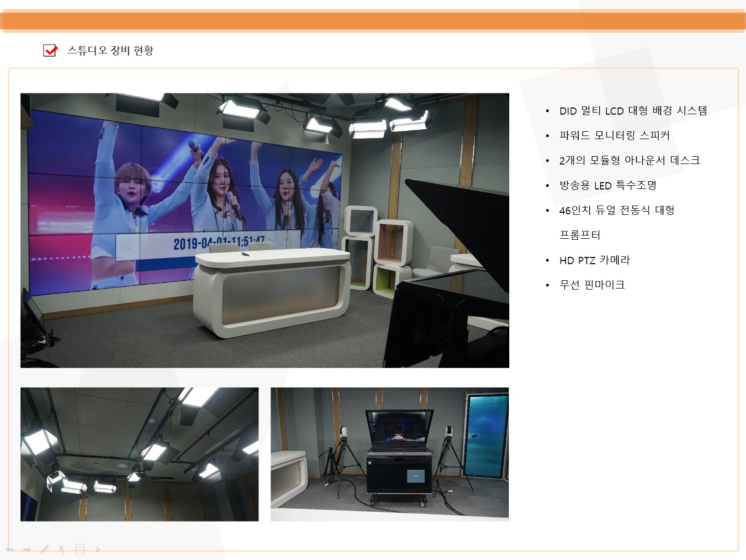Select '2개의 모듈형 아나운서 데스크' bullet
The width and height of the screenshot is (746, 560).
[629, 160]
